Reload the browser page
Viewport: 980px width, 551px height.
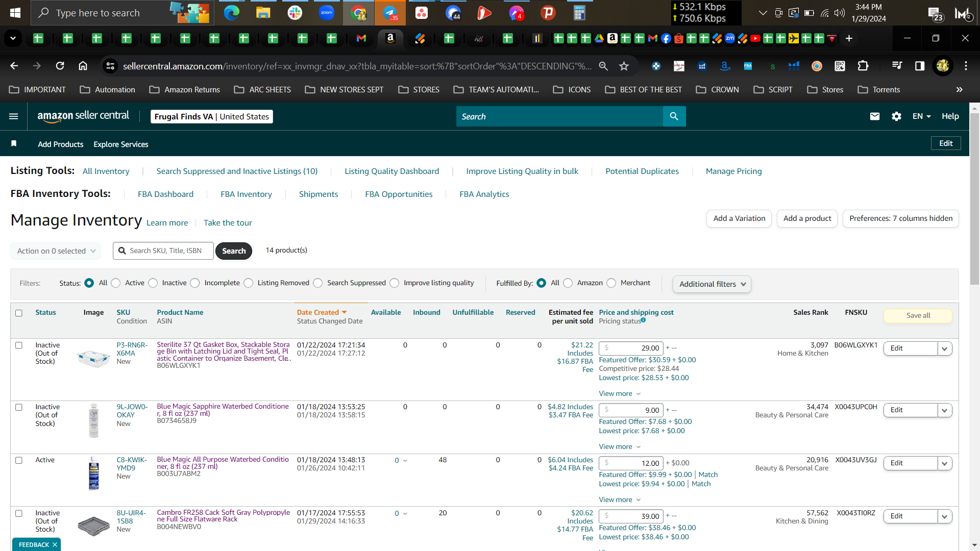coord(60,66)
